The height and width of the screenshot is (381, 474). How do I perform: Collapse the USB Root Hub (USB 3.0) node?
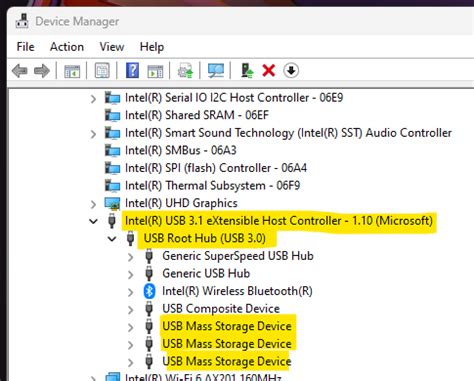coord(112,238)
